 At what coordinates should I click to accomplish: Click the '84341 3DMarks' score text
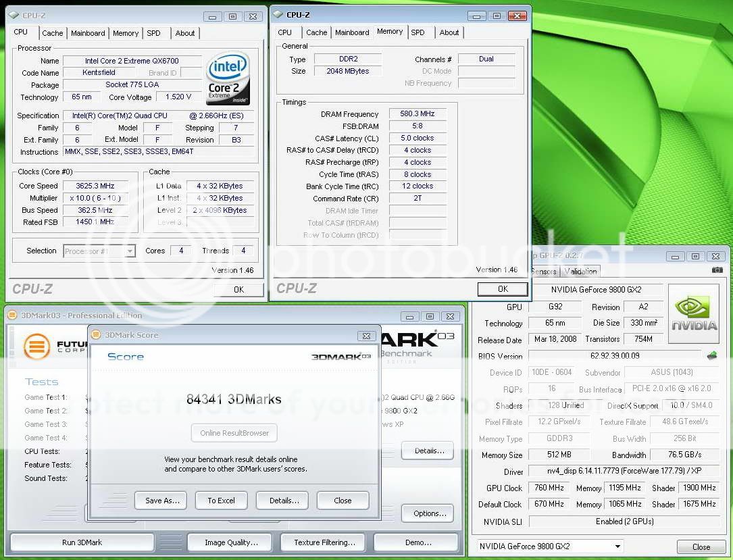pyautogui.click(x=234, y=399)
